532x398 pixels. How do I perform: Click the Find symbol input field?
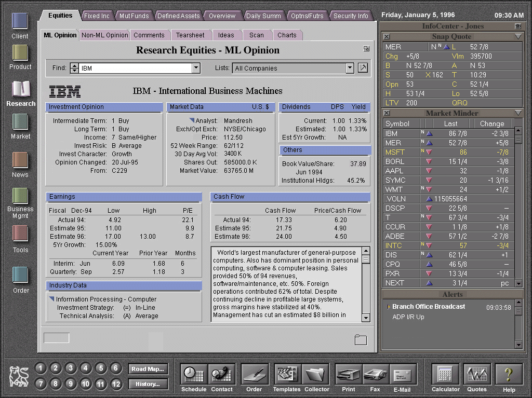[136, 68]
